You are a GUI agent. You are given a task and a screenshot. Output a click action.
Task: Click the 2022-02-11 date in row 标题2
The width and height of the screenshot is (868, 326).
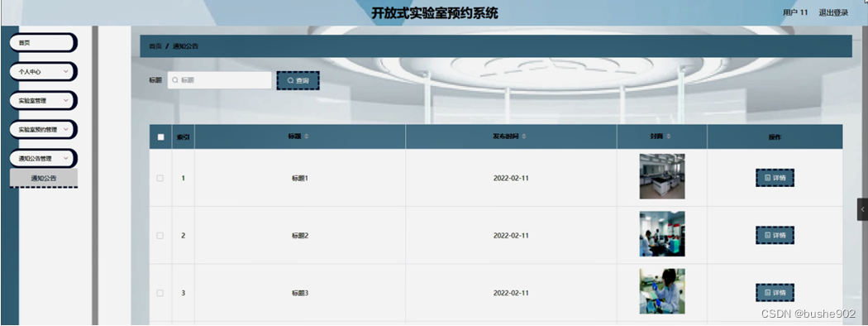coord(511,236)
